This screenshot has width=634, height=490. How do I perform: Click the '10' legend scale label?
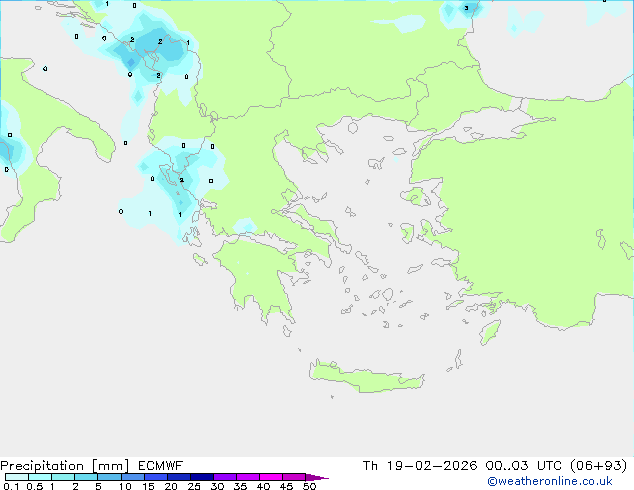(x=125, y=486)
